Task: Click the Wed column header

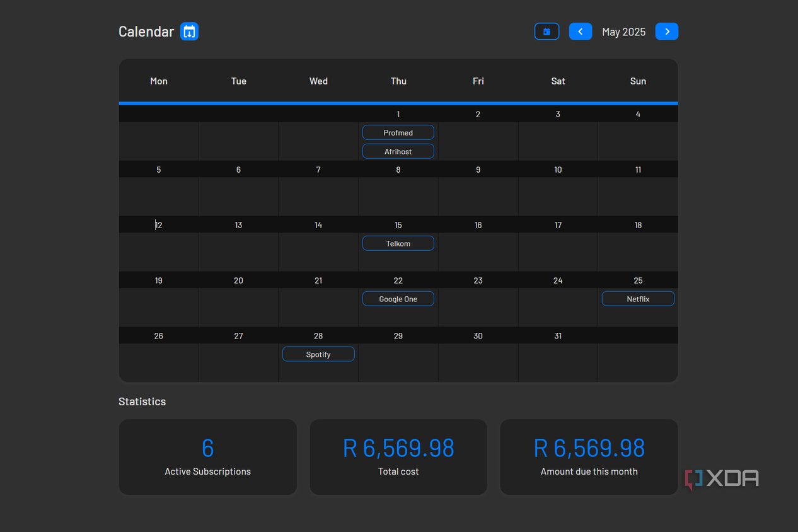Action: tap(318, 81)
